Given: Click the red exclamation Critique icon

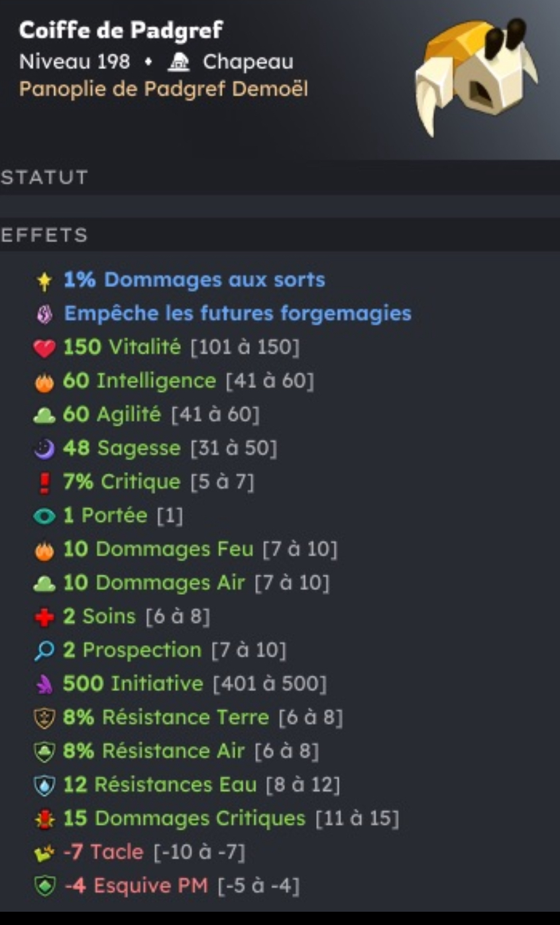Looking at the screenshot, I should tap(44, 483).
